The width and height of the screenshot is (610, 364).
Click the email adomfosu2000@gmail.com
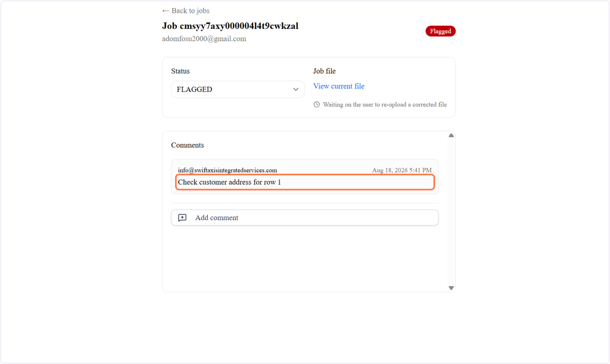204,39
